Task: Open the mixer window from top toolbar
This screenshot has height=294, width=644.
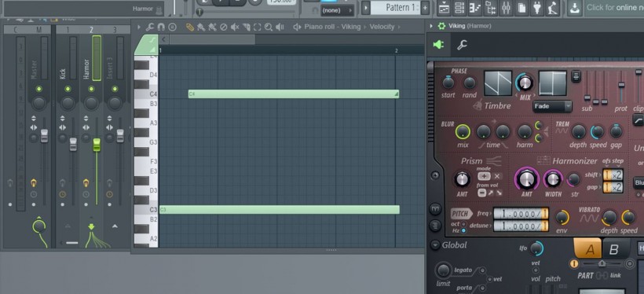Action: [x=506, y=7]
